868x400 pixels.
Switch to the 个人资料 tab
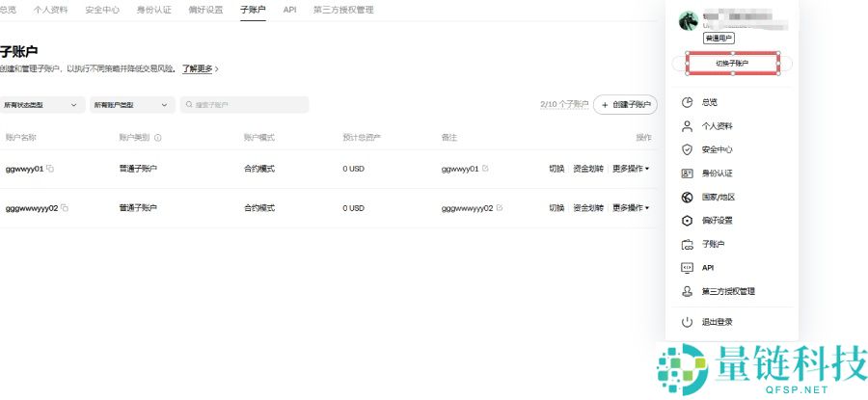tap(50, 10)
